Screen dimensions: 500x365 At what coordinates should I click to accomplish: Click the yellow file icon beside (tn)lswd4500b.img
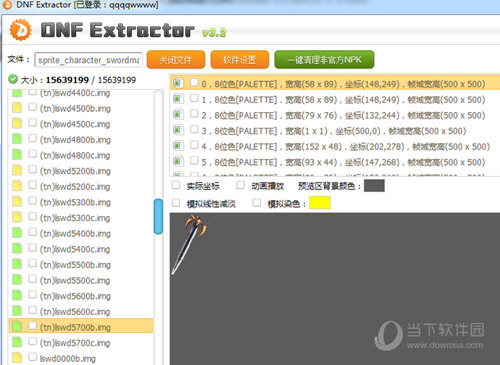pyautogui.click(x=17, y=107)
